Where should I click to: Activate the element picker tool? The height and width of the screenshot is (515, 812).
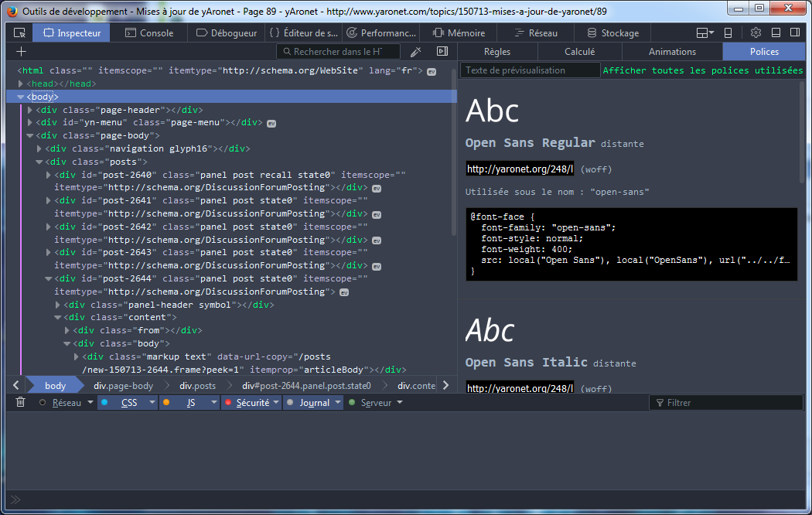(19, 32)
